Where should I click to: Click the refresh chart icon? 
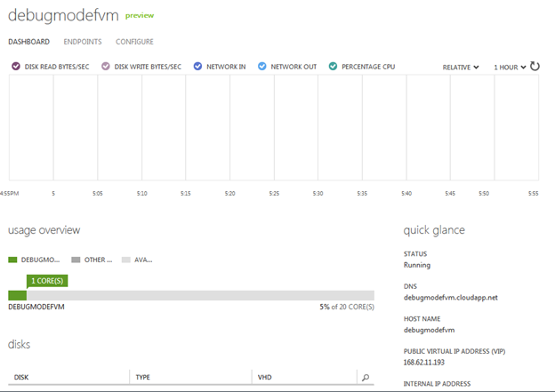(x=535, y=67)
